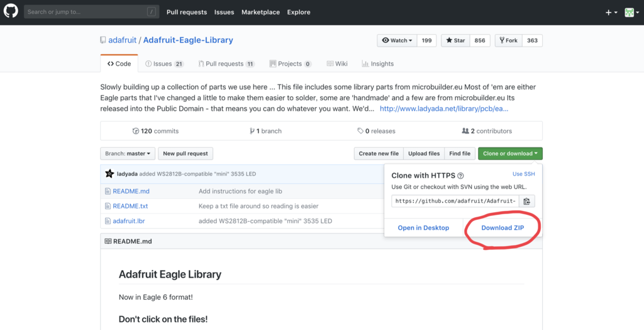This screenshot has height=330, width=644.
Task: Open the README.md file
Action: pos(131,191)
